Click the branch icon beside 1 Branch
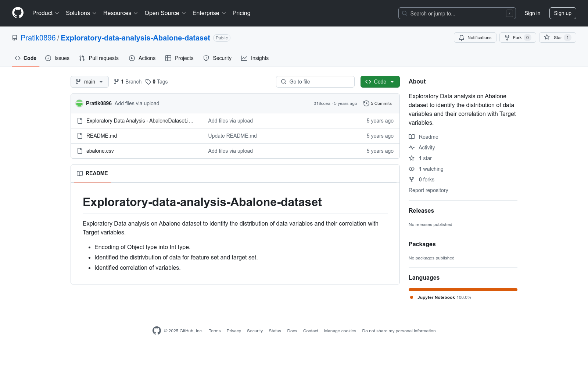 point(116,82)
